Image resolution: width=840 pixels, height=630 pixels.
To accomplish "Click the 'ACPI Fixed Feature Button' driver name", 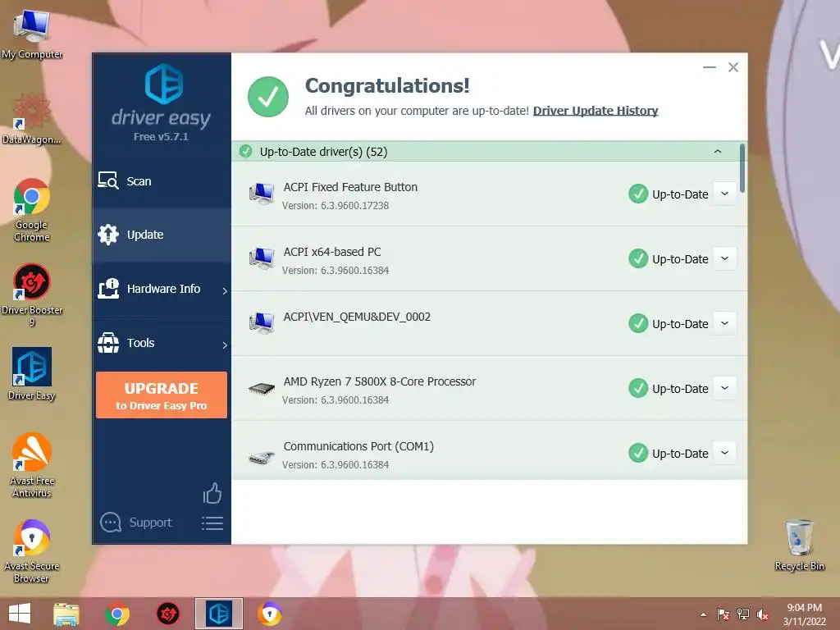I will (x=350, y=187).
